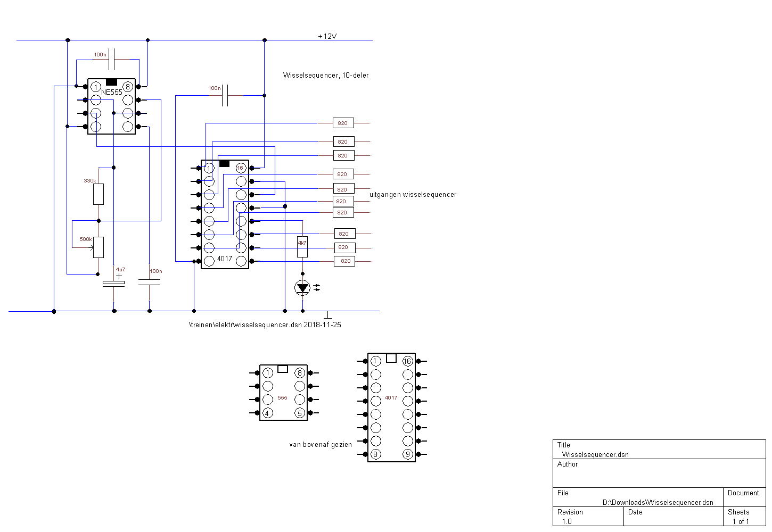Select the 'D:\Downloads\Wisselsequencer.dsn' file path
Screen dimensions: 772x532
658,502
